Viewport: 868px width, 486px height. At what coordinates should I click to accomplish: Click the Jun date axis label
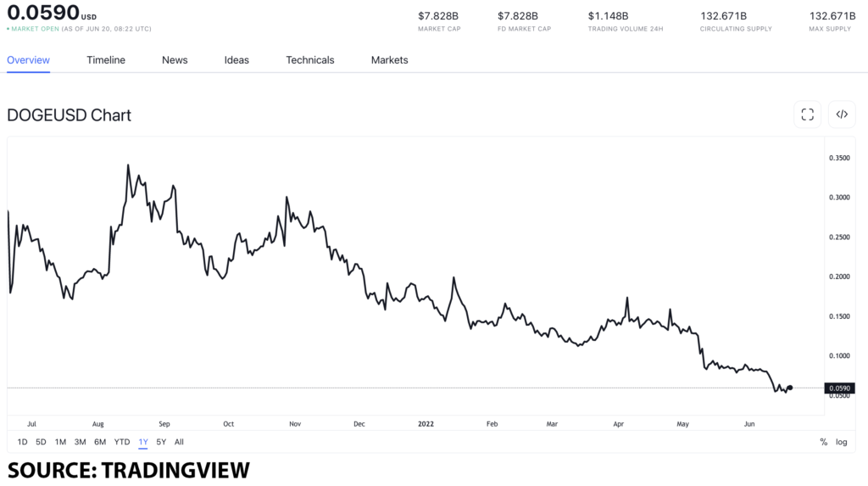pyautogui.click(x=749, y=424)
